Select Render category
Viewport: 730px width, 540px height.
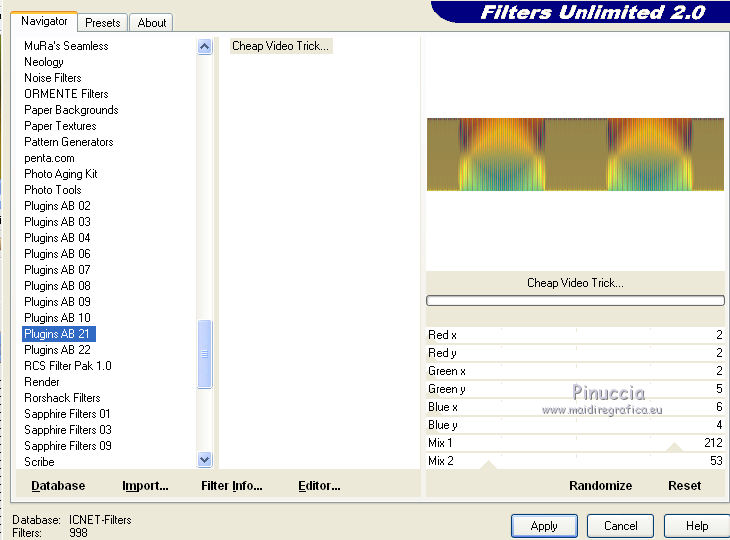click(x=41, y=382)
